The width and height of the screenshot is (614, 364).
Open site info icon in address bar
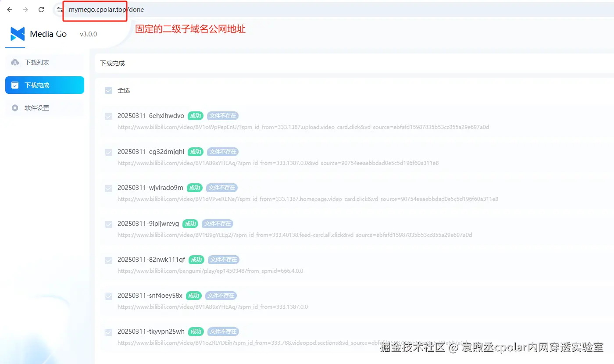point(60,9)
